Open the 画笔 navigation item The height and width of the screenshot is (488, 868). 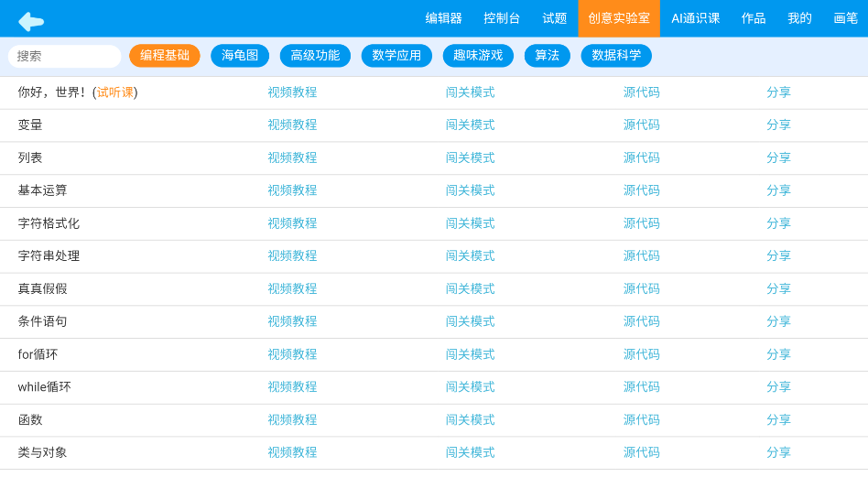(845, 18)
